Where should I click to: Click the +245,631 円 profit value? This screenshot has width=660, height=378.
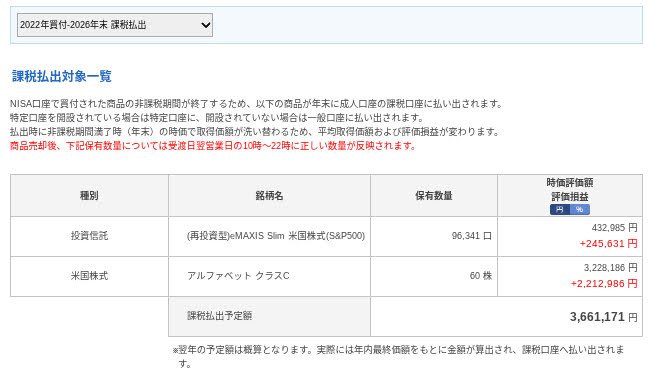609,244
